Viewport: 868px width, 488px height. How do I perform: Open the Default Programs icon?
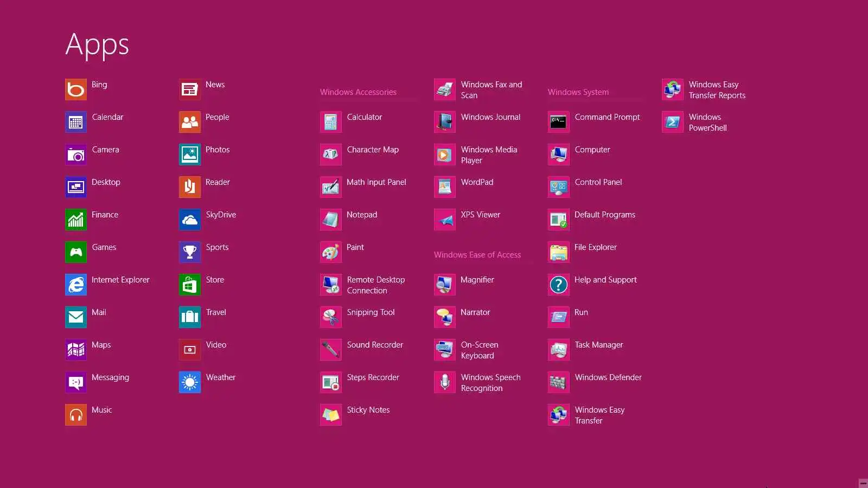tap(559, 220)
